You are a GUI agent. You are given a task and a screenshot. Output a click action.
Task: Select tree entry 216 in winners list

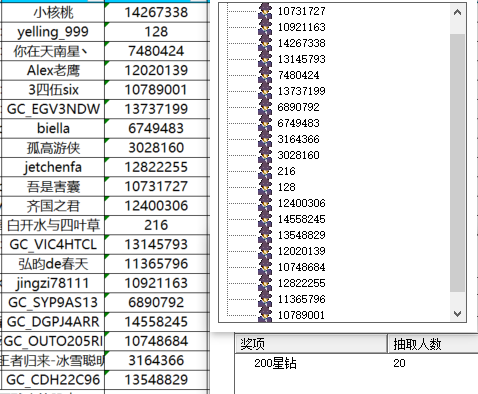coord(286,171)
